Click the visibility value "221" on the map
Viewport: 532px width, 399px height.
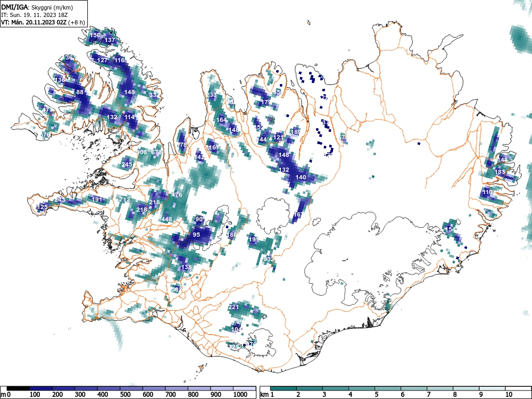pos(234,307)
